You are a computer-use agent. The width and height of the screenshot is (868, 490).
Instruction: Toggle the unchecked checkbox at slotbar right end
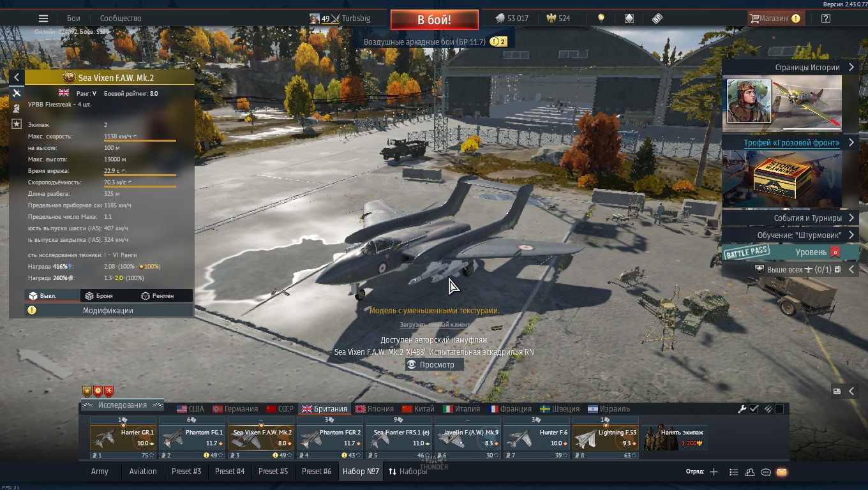(x=779, y=409)
